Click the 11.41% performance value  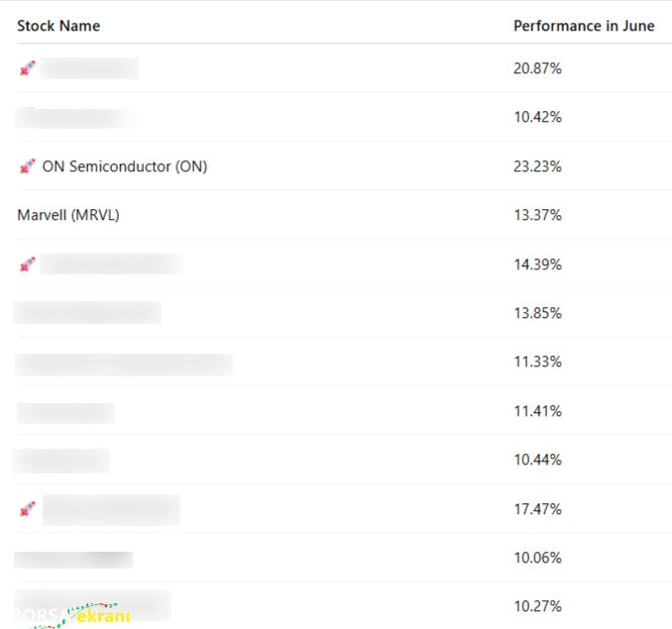coord(537,411)
